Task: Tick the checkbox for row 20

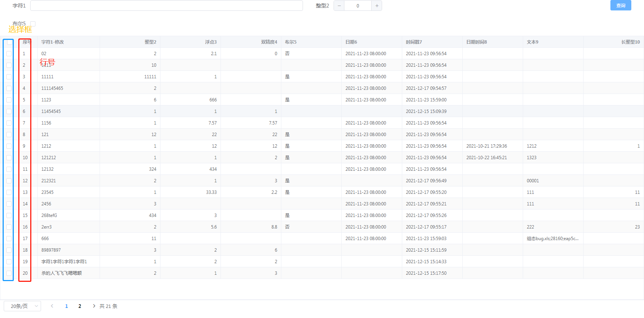Action: pyautogui.click(x=9, y=273)
